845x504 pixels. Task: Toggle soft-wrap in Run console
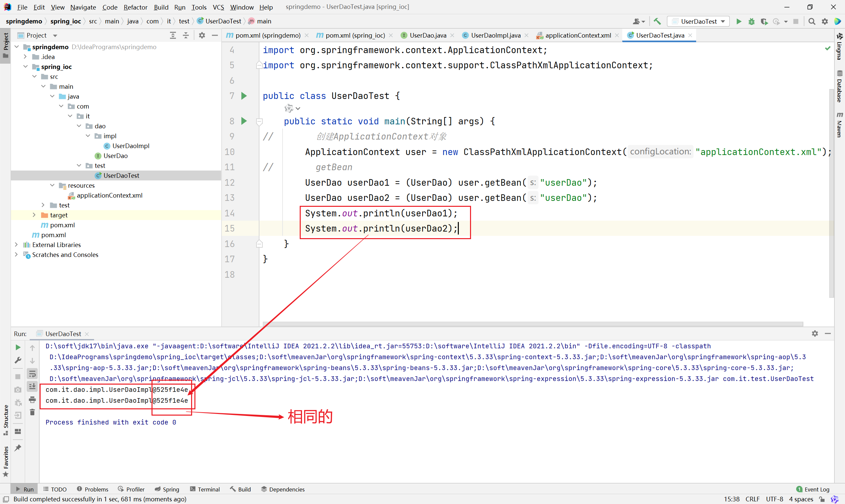32,374
